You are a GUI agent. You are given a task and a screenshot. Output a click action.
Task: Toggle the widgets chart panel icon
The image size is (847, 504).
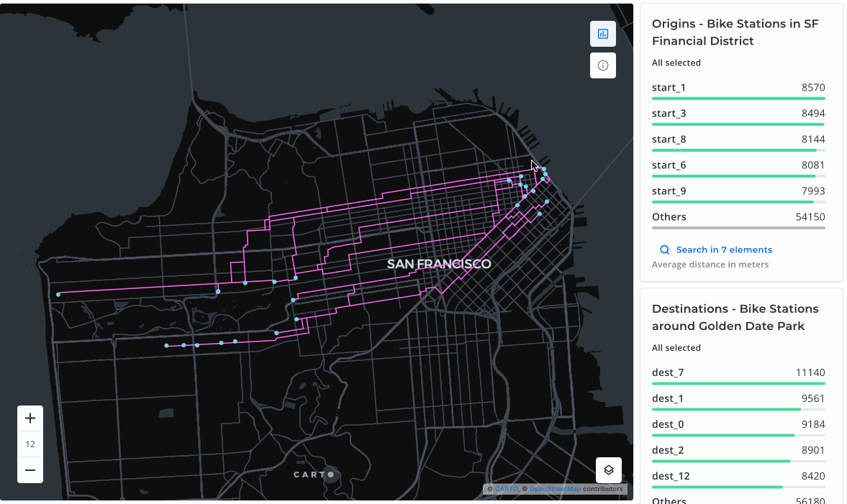pyautogui.click(x=603, y=34)
